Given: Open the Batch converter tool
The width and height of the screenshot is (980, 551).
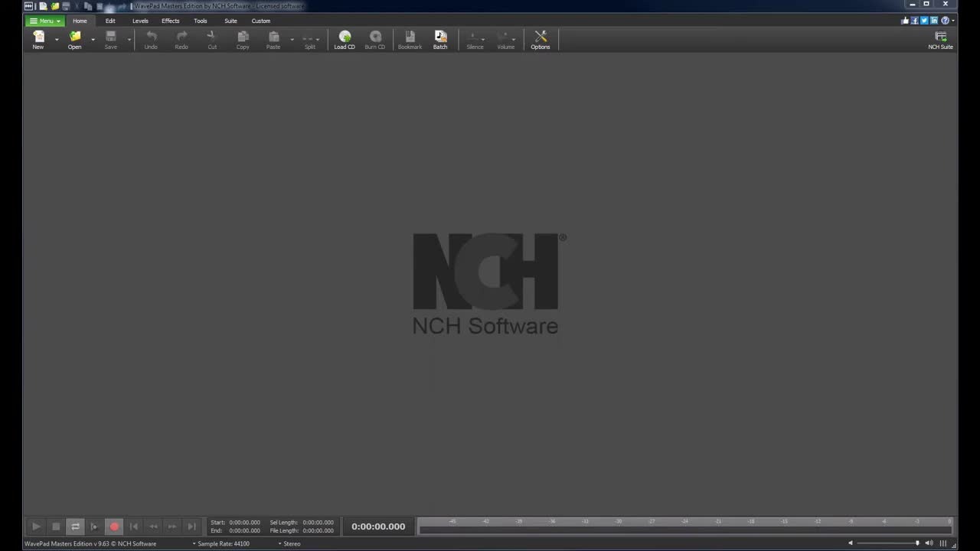Looking at the screenshot, I should 440,40.
